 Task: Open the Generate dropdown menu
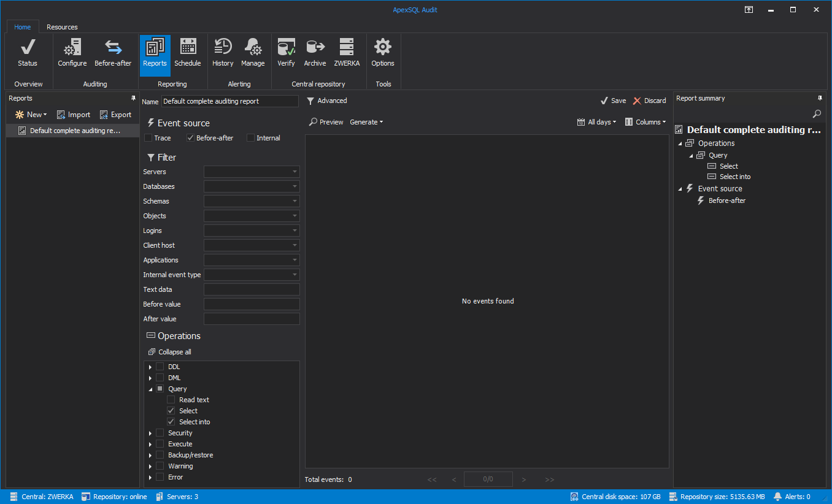(x=366, y=122)
